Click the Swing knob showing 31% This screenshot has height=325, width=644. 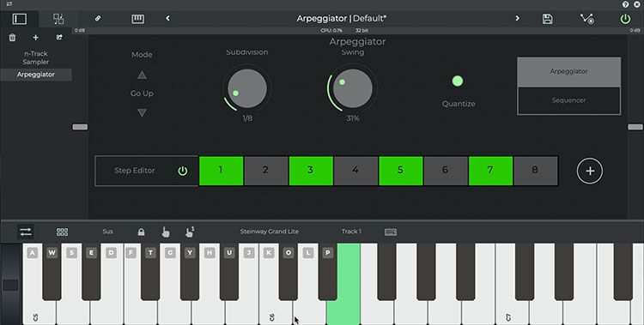tap(352, 88)
